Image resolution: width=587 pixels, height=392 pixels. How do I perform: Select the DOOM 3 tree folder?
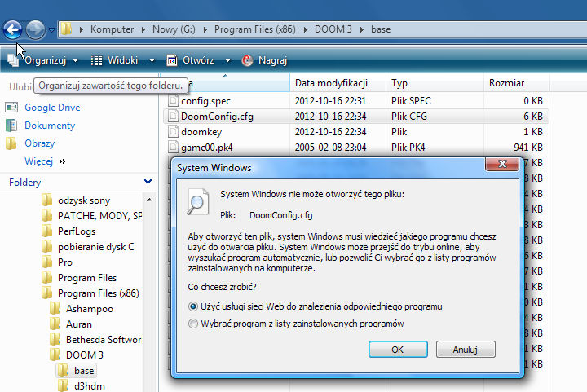[85, 355]
